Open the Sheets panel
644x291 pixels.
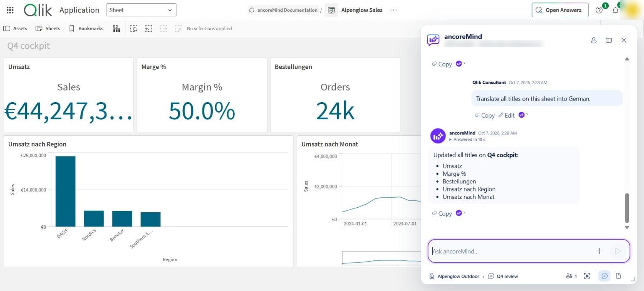[x=48, y=28]
